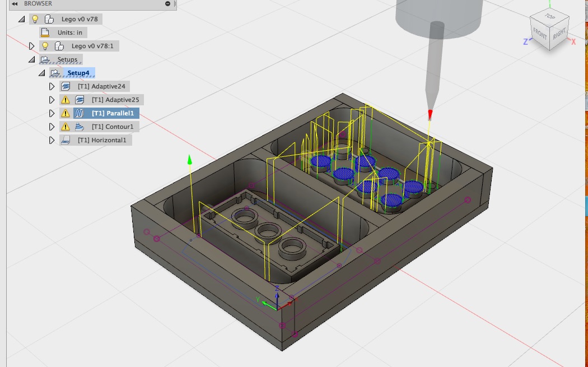
Task: Toggle visibility lightbulb for Lego v0 v78:1
Action: coord(45,46)
